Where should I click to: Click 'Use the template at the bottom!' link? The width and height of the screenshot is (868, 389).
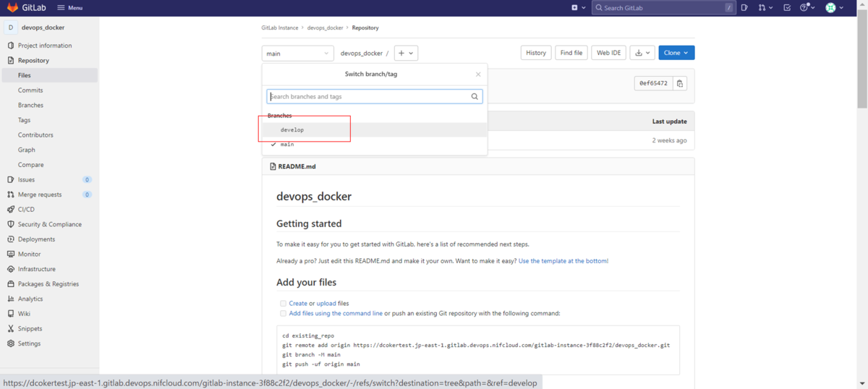coord(563,261)
